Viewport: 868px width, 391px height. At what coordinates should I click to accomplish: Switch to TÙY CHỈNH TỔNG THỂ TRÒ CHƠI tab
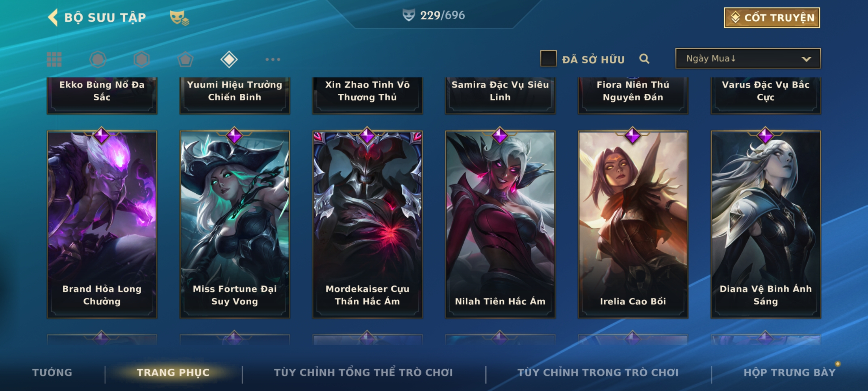(363, 372)
